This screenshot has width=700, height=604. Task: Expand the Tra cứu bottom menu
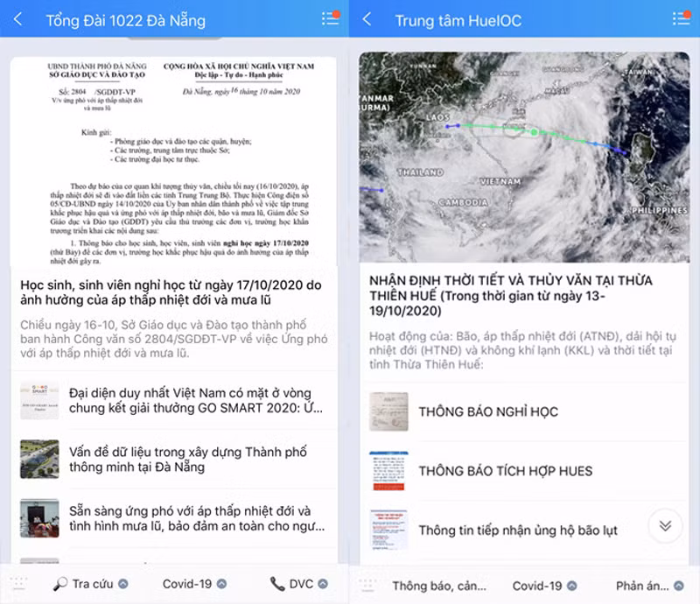(x=91, y=584)
